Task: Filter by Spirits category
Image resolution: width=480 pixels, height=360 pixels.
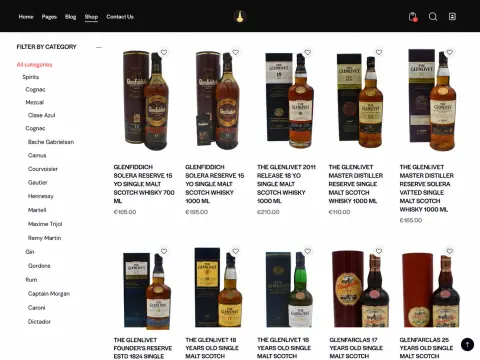Action: (x=31, y=77)
